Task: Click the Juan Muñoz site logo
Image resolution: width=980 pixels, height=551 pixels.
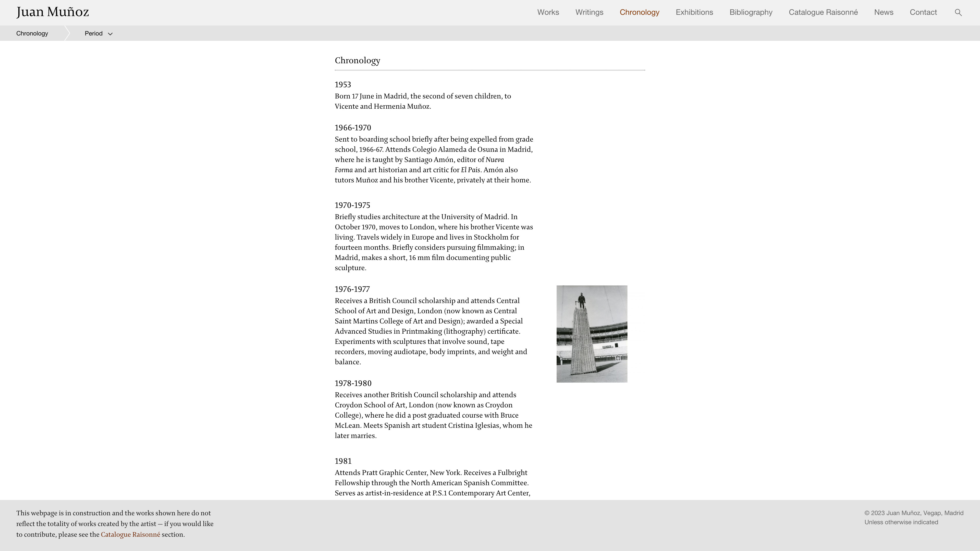Action: pyautogui.click(x=53, y=12)
